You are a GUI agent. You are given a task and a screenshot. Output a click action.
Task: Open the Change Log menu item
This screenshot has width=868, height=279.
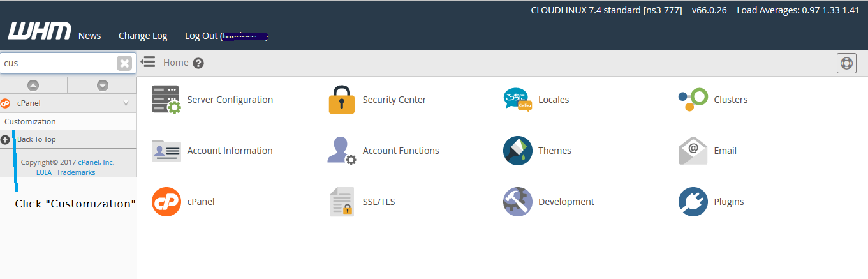[143, 36]
